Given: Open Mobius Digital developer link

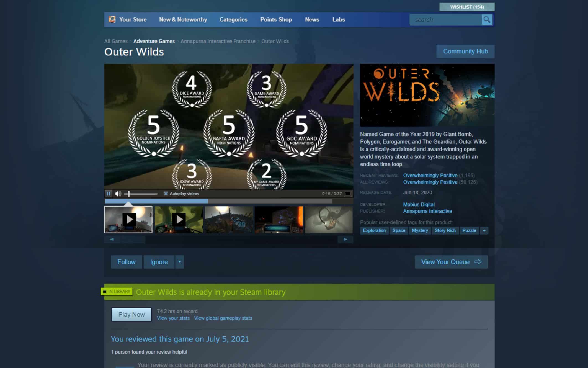Looking at the screenshot, I should point(419,204).
